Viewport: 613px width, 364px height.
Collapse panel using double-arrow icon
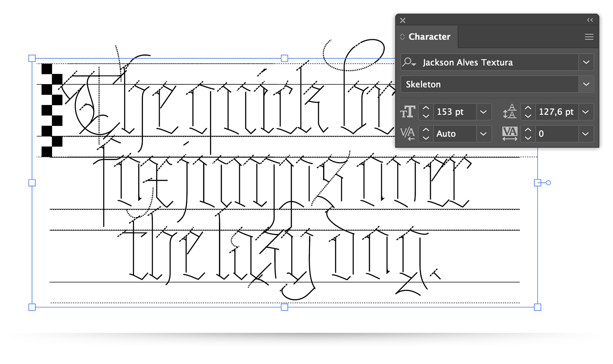(590, 20)
